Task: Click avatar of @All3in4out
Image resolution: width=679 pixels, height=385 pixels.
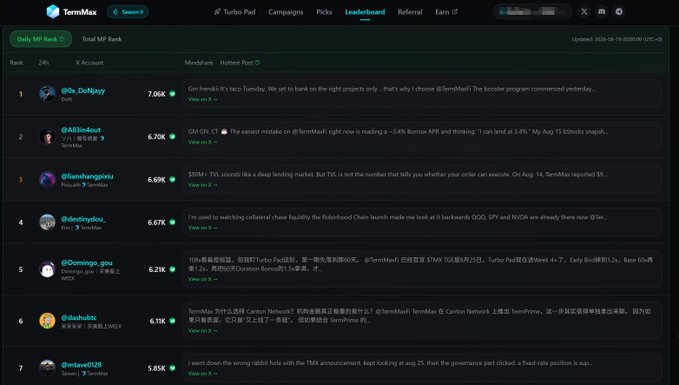Action: 47,136
